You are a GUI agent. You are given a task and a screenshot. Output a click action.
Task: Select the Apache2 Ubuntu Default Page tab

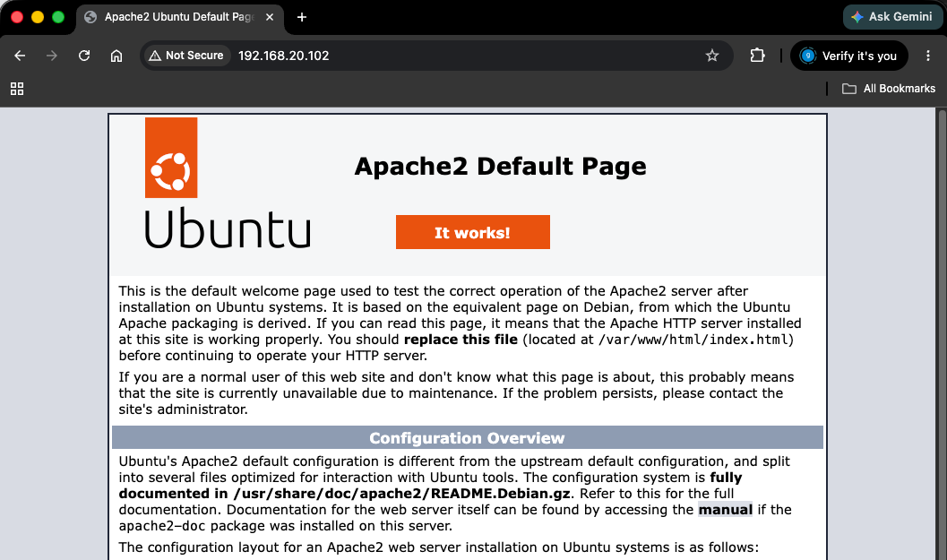[179, 17]
